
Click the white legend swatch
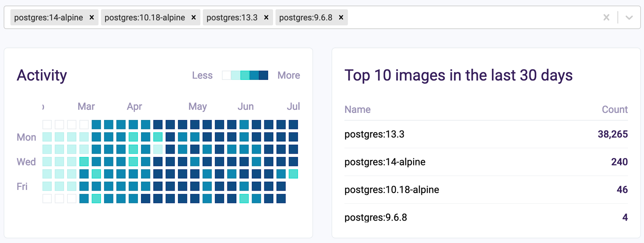(x=227, y=75)
